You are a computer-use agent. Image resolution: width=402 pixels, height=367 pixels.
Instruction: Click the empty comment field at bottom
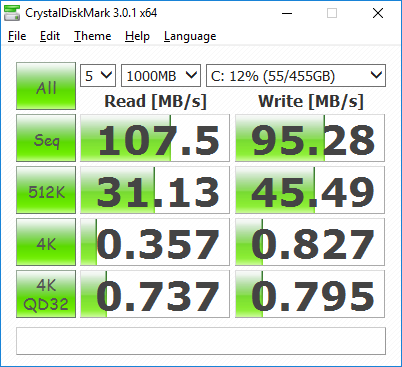tap(201, 341)
